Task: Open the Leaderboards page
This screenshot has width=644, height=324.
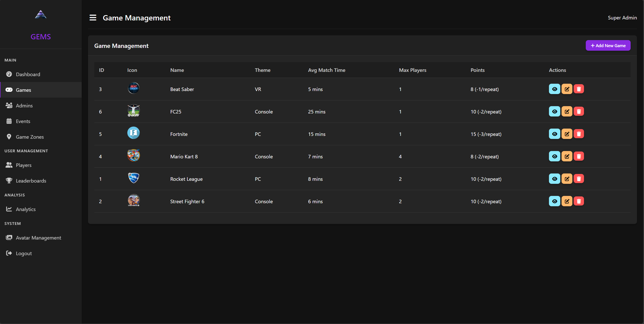Action: point(31,181)
